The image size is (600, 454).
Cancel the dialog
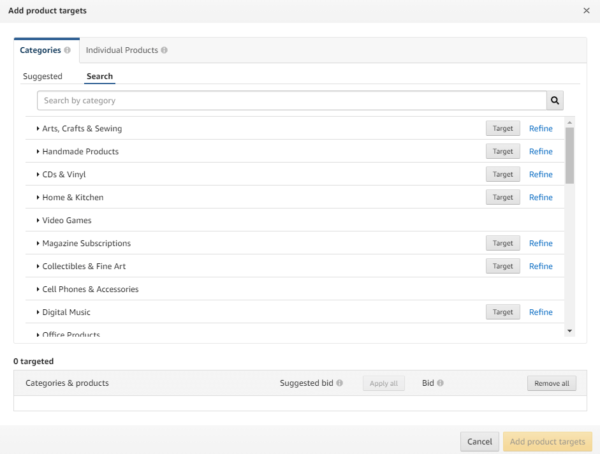point(479,442)
